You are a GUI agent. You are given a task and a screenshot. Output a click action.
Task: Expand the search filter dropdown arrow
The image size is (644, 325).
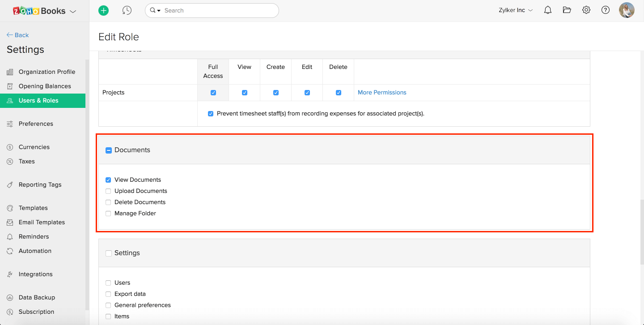(x=155, y=10)
